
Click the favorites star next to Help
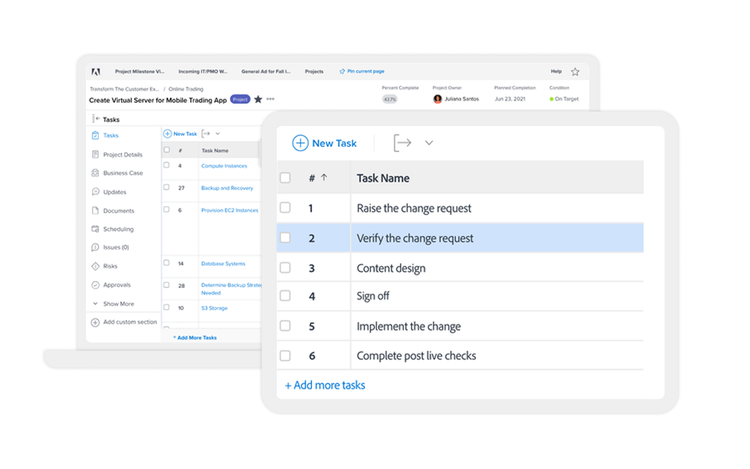575,72
